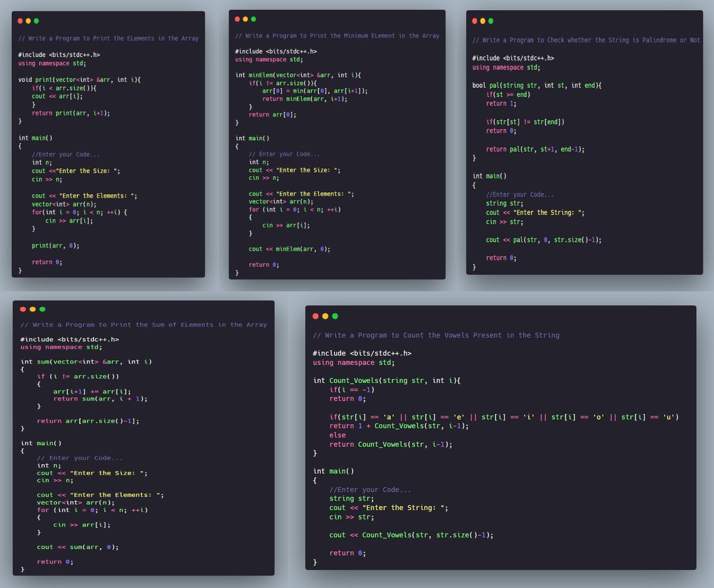714x588 pixels.
Task: Click the line 'cout << sum(arr, 0);'
Action: coord(77,547)
